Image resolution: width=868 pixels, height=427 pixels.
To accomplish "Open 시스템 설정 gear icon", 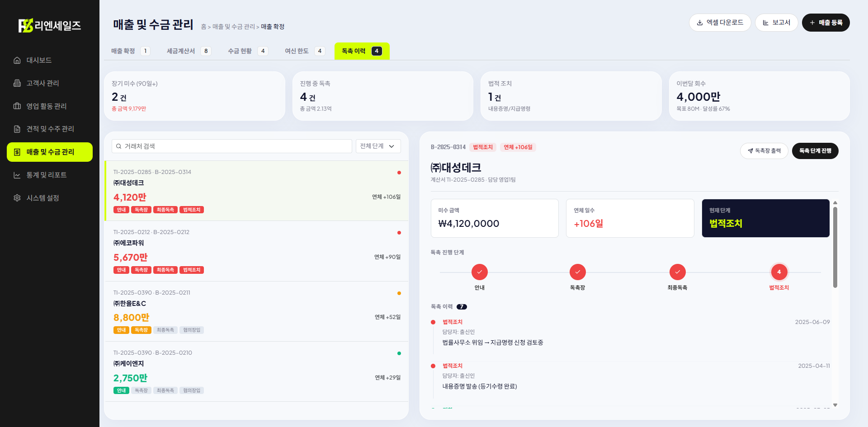I will click(17, 198).
